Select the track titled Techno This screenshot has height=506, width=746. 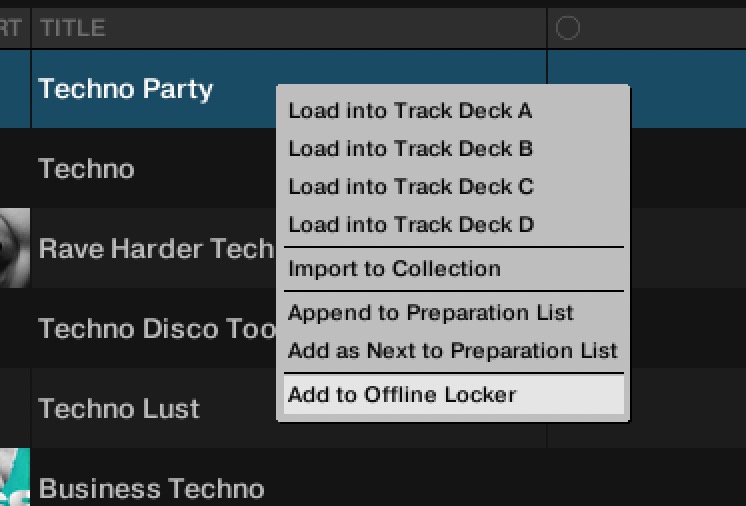86,169
